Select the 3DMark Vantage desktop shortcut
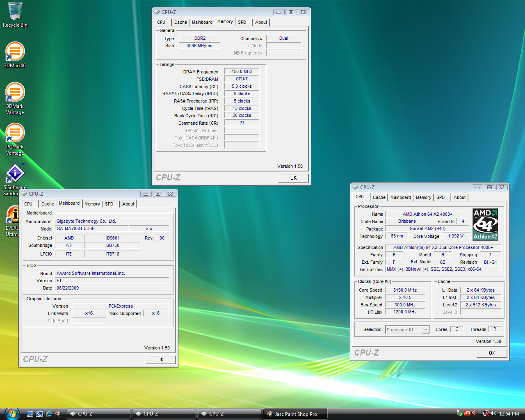 [x=15, y=98]
